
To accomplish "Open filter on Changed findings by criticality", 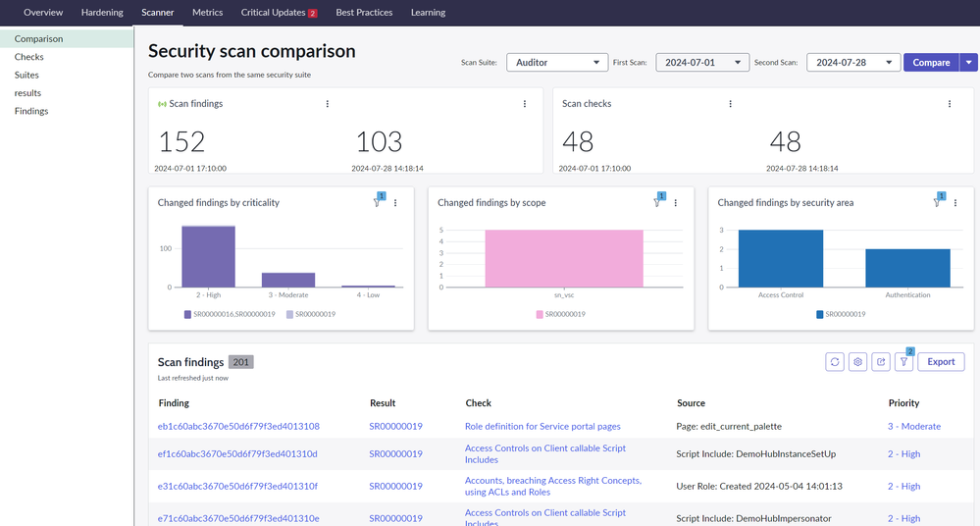I will click(378, 203).
